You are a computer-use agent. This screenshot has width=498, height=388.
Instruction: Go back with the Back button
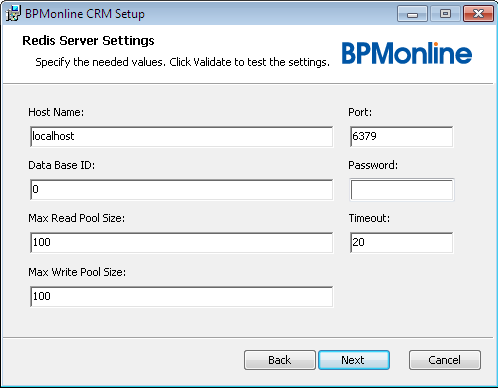(x=280, y=360)
